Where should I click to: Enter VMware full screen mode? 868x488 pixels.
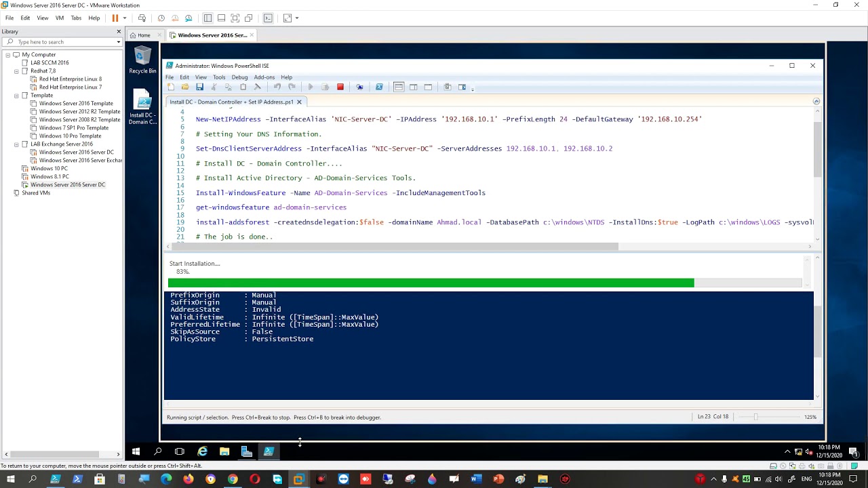tap(235, 18)
